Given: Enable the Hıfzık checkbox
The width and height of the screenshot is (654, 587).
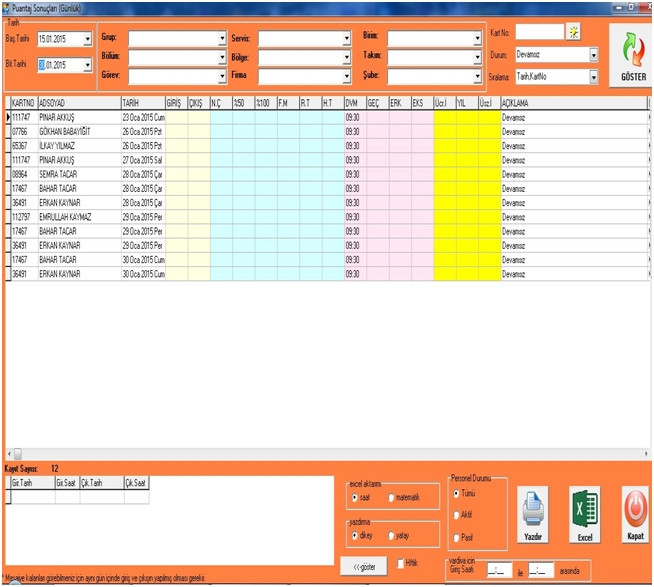Looking at the screenshot, I should coord(401,564).
